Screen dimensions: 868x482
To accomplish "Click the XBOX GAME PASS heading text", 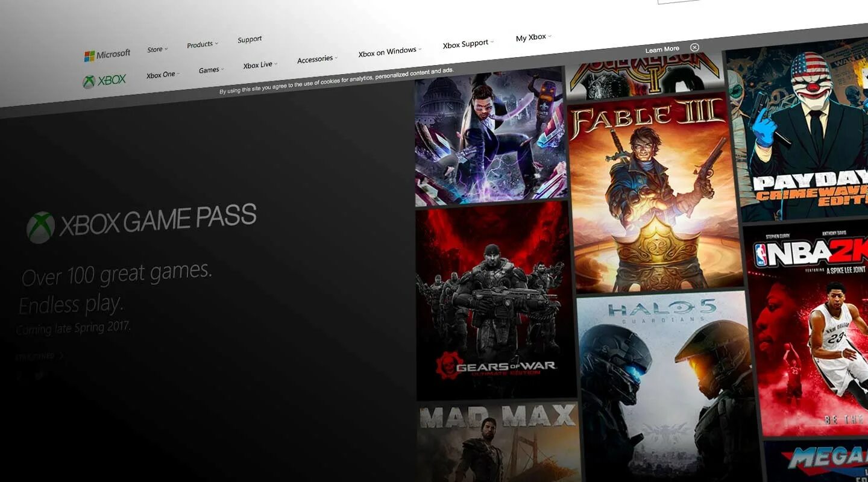I will pyautogui.click(x=158, y=220).
